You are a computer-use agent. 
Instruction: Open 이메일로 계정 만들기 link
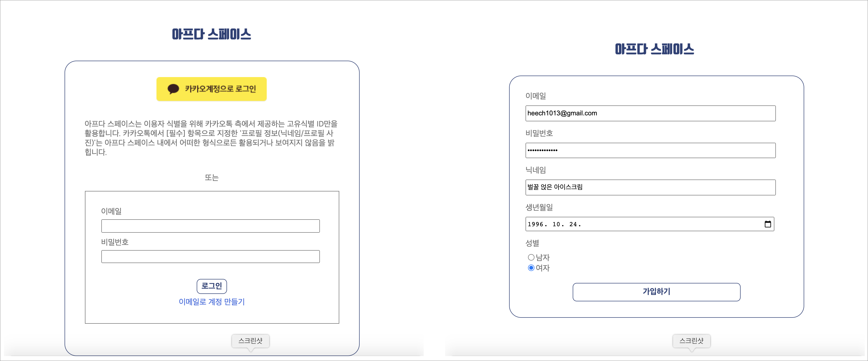[212, 302]
